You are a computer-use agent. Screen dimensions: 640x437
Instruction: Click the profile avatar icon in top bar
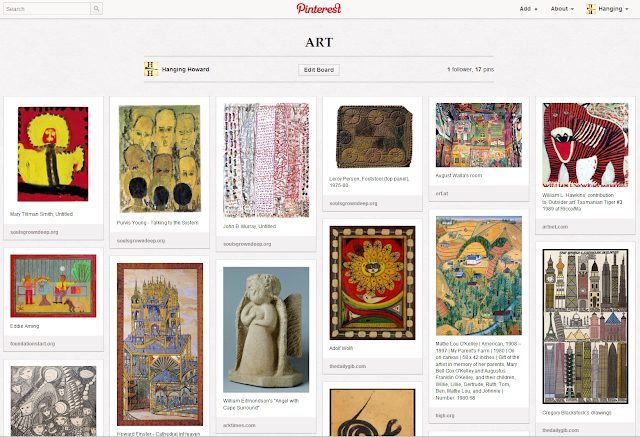(x=591, y=9)
